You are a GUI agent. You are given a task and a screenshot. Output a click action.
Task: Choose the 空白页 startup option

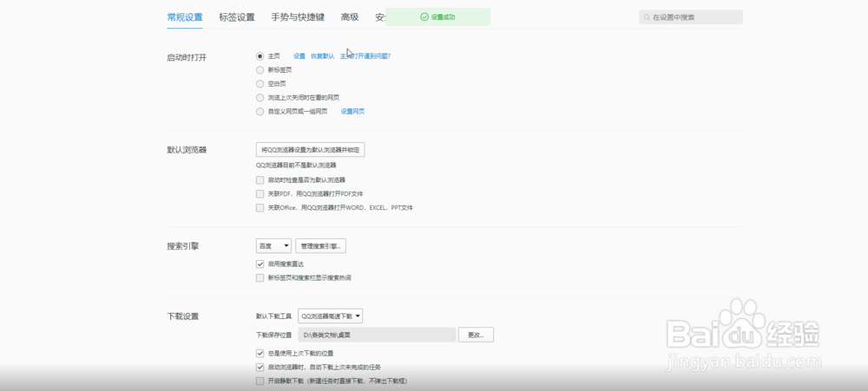(x=260, y=83)
